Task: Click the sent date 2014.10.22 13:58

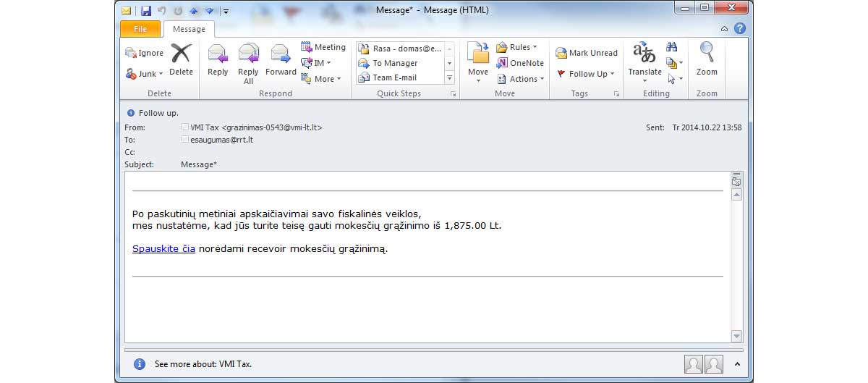Action: tap(707, 127)
